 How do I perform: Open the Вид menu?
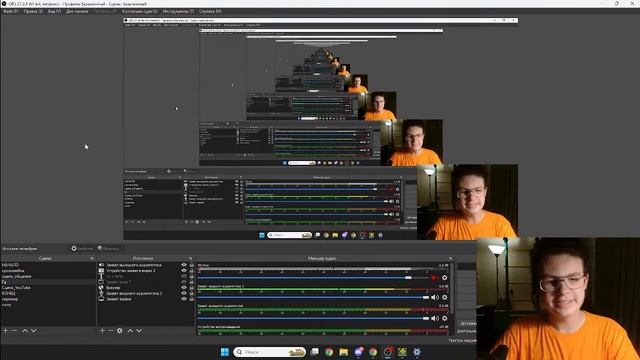pyautogui.click(x=54, y=11)
